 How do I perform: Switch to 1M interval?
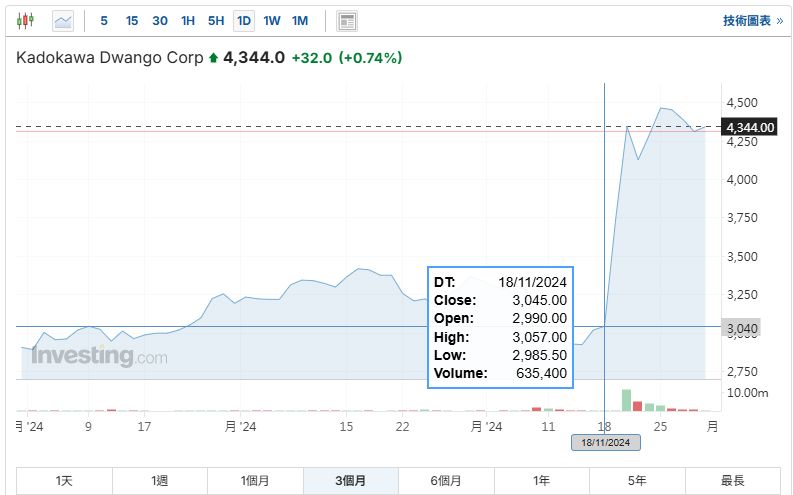[300, 20]
